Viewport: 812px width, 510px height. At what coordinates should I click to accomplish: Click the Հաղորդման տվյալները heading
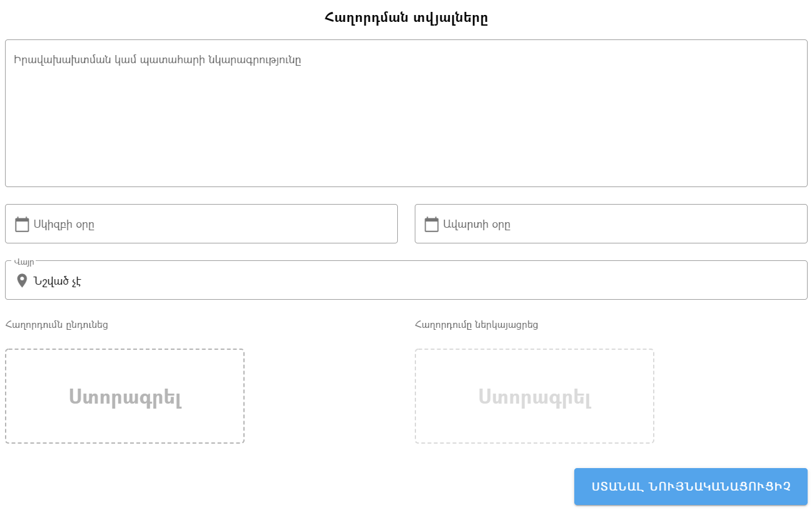[x=406, y=18]
